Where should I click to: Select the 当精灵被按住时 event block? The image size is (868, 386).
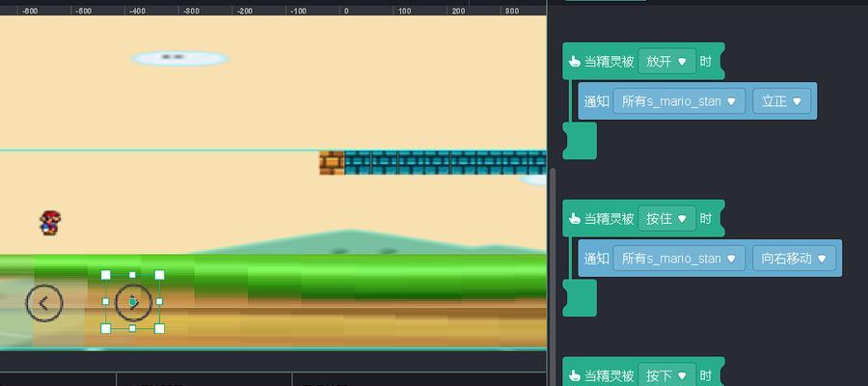pos(643,218)
